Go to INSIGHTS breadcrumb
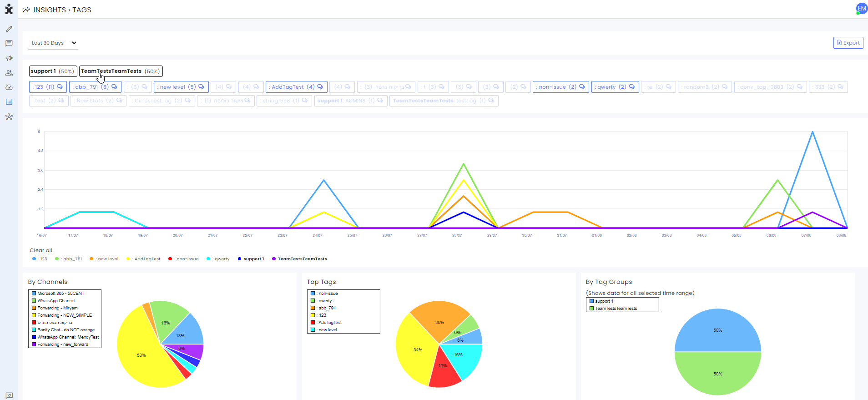The height and width of the screenshot is (400, 868). [50, 10]
